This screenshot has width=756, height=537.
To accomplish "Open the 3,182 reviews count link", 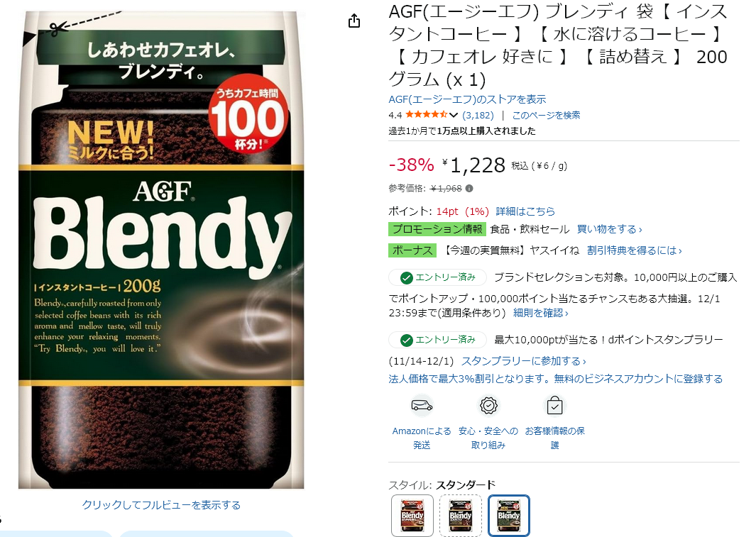I will point(478,115).
